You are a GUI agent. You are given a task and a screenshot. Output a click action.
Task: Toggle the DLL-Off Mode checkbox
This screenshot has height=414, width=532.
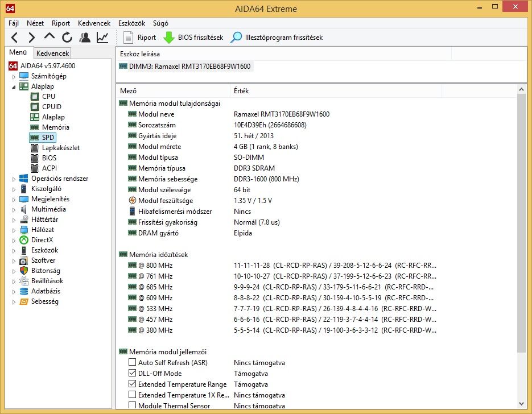pos(133,373)
